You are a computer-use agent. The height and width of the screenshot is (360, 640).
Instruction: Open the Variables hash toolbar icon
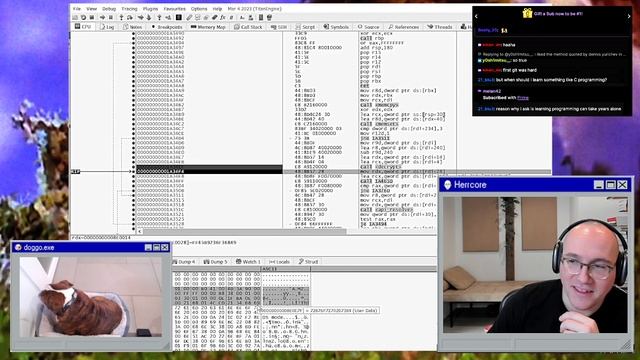[x=231, y=18]
